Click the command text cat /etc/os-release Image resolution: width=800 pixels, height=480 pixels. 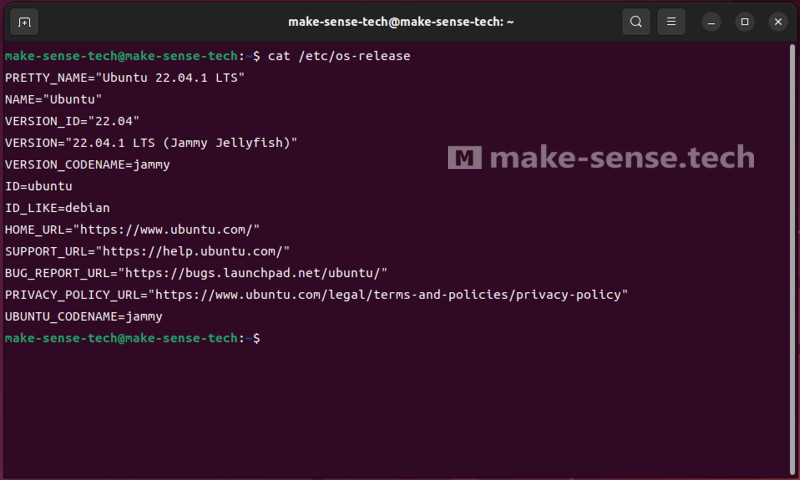click(x=339, y=56)
